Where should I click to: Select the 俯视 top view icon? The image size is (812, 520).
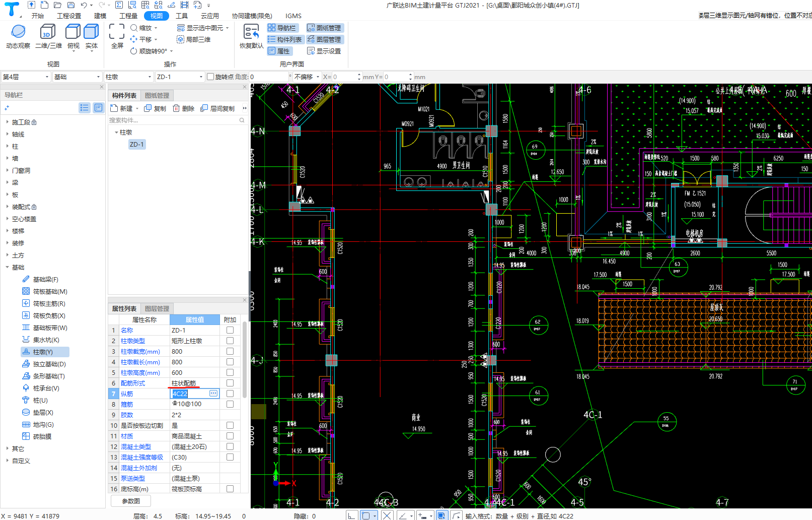(x=73, y=36)
